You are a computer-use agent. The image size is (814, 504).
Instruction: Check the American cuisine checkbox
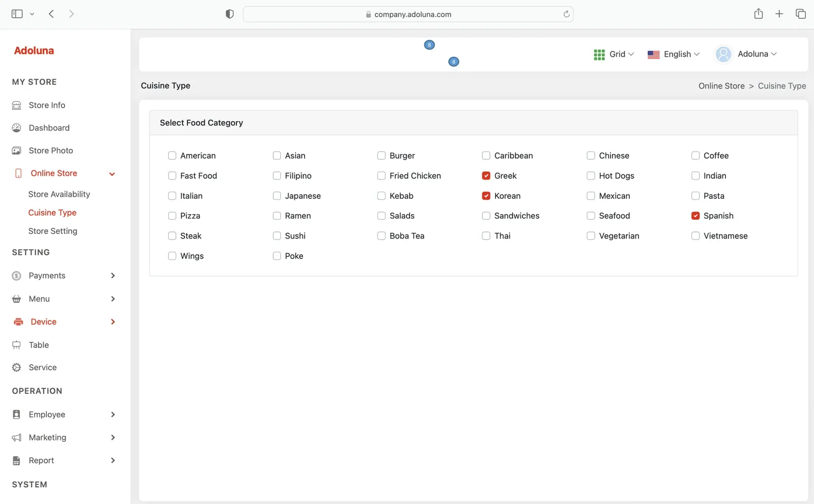click(172, 156)
